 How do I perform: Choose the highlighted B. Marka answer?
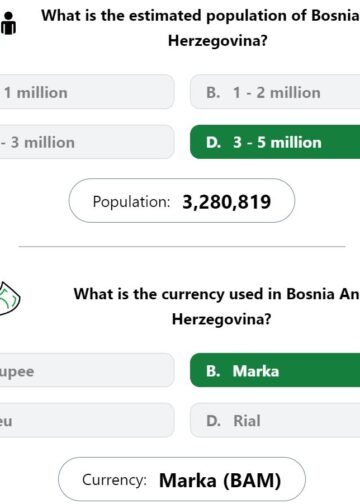[x=275, y=370]
